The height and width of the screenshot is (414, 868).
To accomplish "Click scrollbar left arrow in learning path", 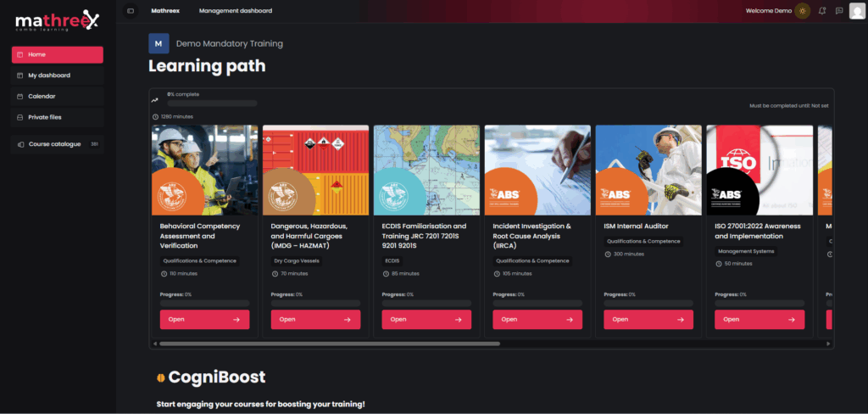I will pos(155,344).
